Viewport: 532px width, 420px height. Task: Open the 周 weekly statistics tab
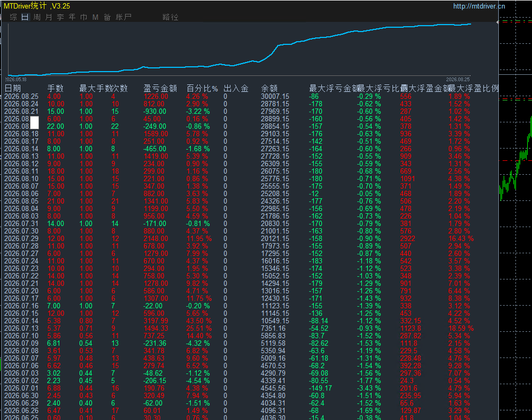pos(37,17)
